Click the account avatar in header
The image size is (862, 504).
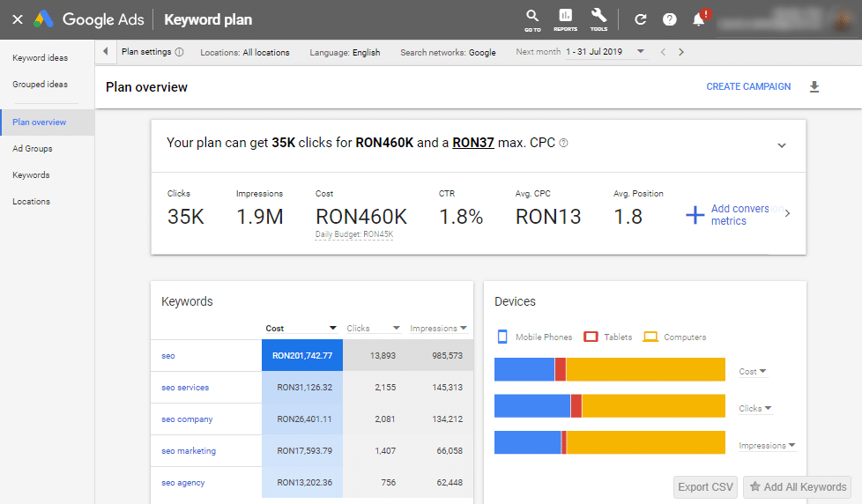(843, 19)
